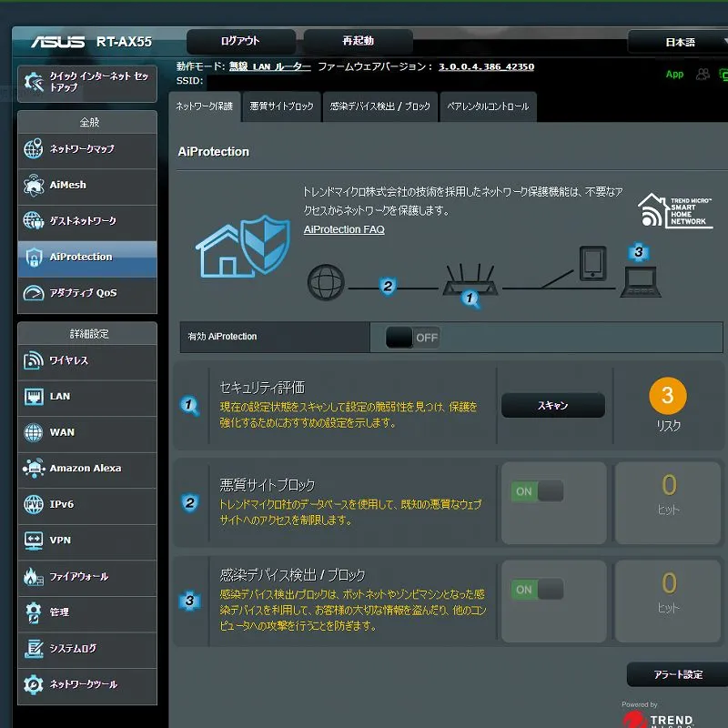Click the AiMesh sidebar icon

click(x=34, y=185)
